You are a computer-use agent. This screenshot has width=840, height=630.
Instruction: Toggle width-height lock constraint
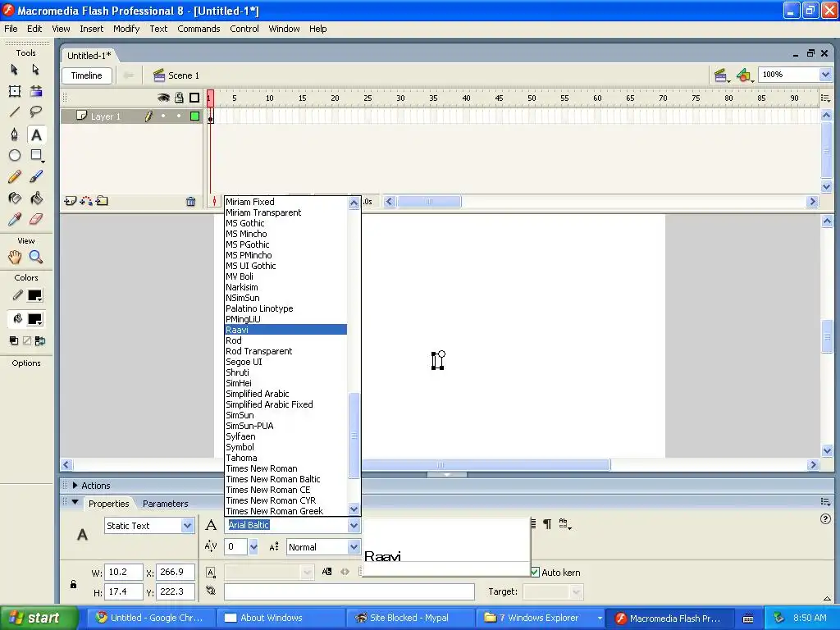(73, 584)
